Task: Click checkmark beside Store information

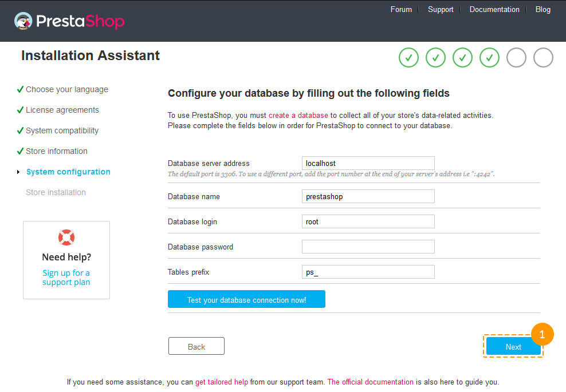Action: [x=20, y=151]
